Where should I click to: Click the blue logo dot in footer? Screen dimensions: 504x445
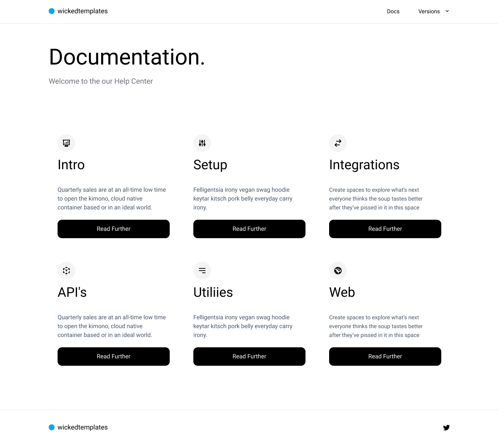[52, 427]
